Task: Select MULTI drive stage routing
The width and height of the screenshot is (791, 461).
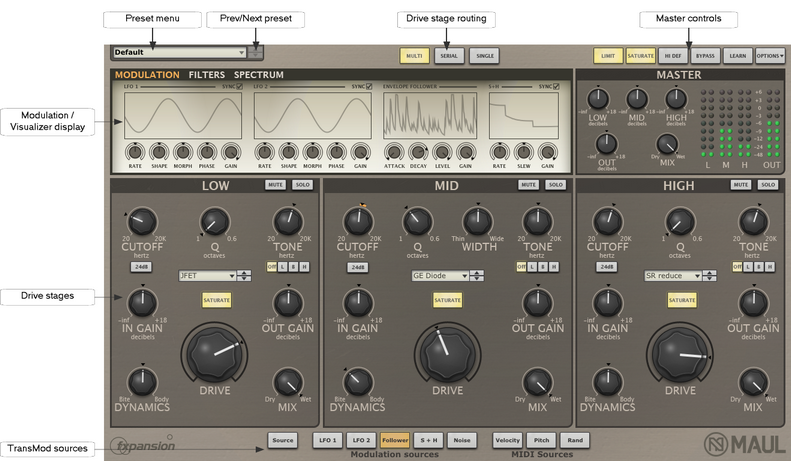Action: pyautogui.click(x=414, y=56)
